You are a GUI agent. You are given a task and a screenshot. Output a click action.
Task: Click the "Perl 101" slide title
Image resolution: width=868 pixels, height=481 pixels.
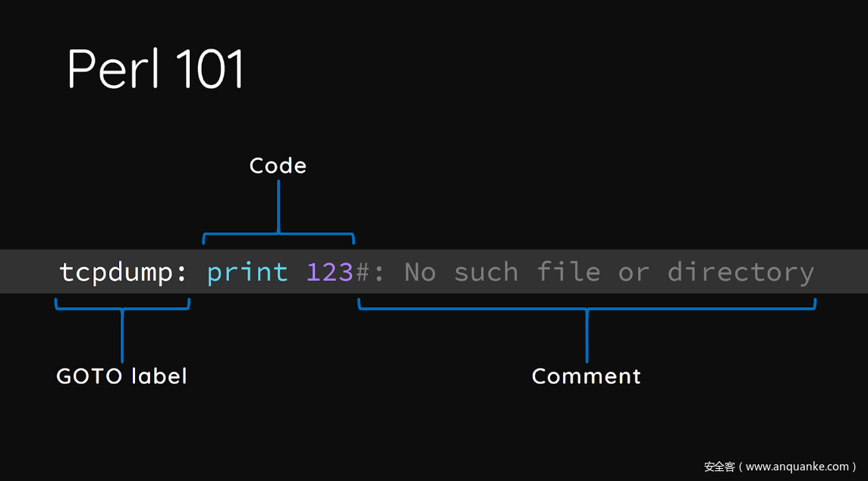(156, 70)
